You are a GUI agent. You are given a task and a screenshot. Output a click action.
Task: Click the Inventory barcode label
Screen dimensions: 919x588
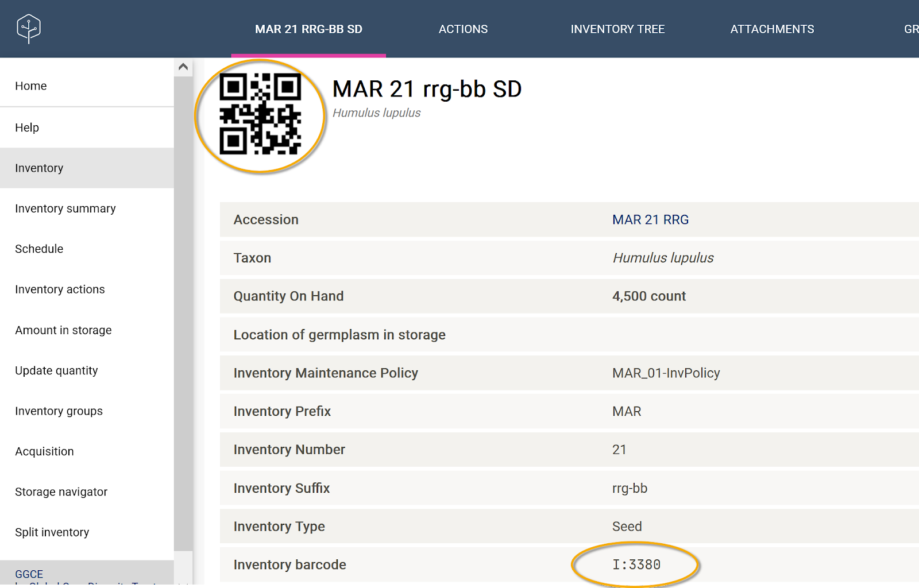(289, 565)
